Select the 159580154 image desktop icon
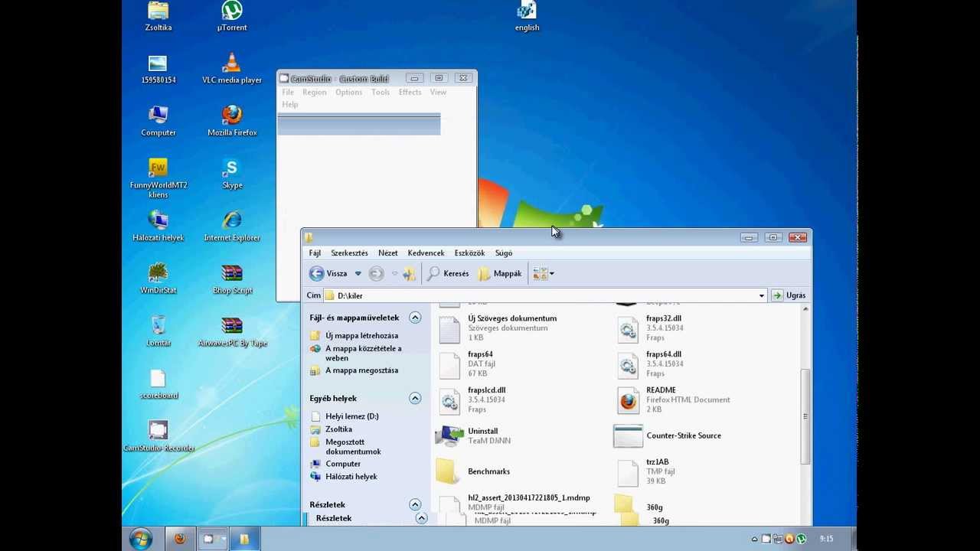Screen dimensions: 980x551 (158, 64)
